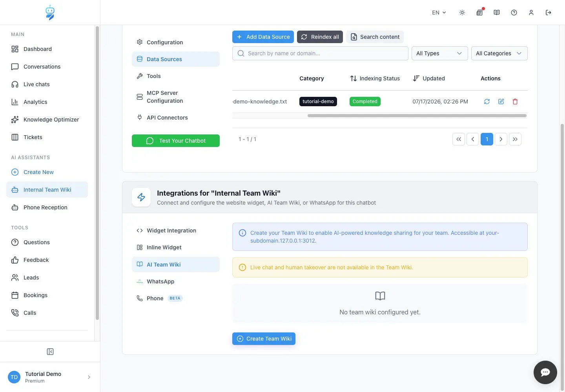
Task: Open Dashboard in main sidebar
Action: (47, 49)
